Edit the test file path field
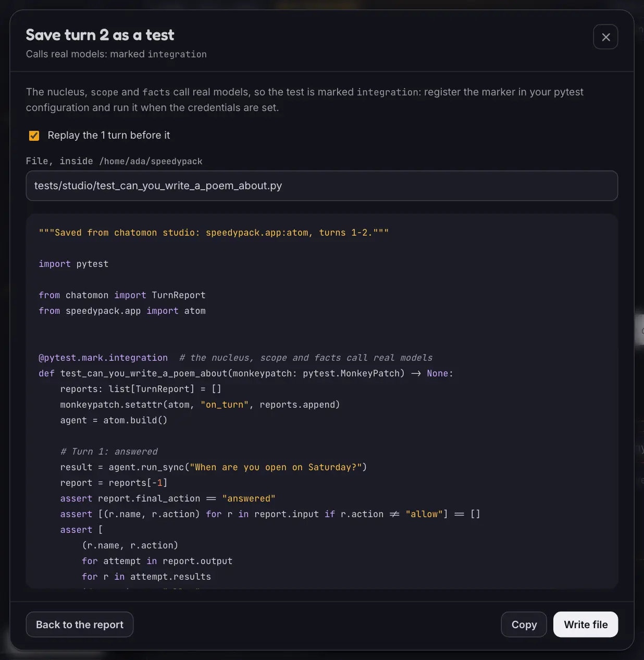The height and width of the screenshot is (660, 644). click(x=322, y=186)
